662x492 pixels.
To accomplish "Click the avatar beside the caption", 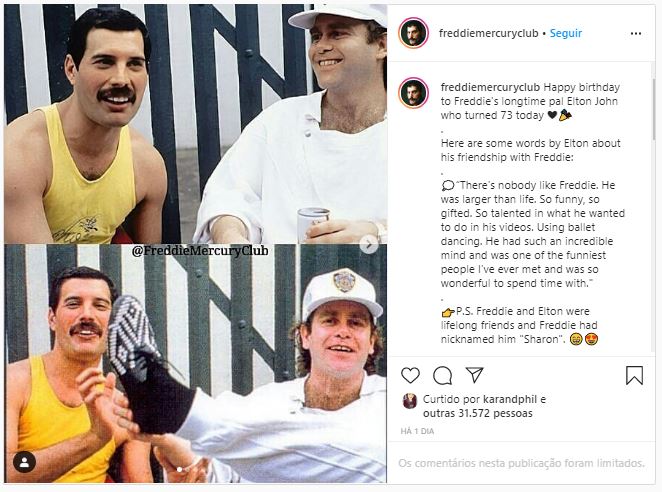I will pyautogui.click(x=413, y=93).
